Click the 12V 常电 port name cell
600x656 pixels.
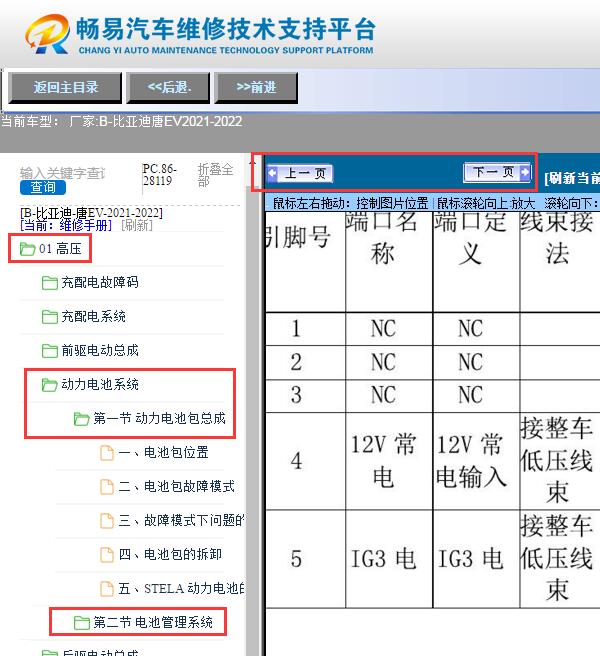[x=389, y=461]
